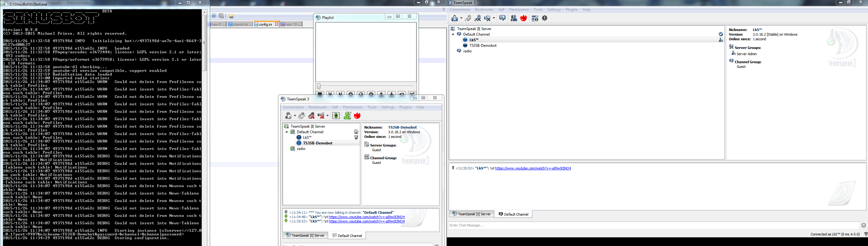This screenshot has width=868, height=246.
Task: Toggle the eye speech-bubble subscribe icon in LkS TeamSpeak
Action: pos(502,18)
